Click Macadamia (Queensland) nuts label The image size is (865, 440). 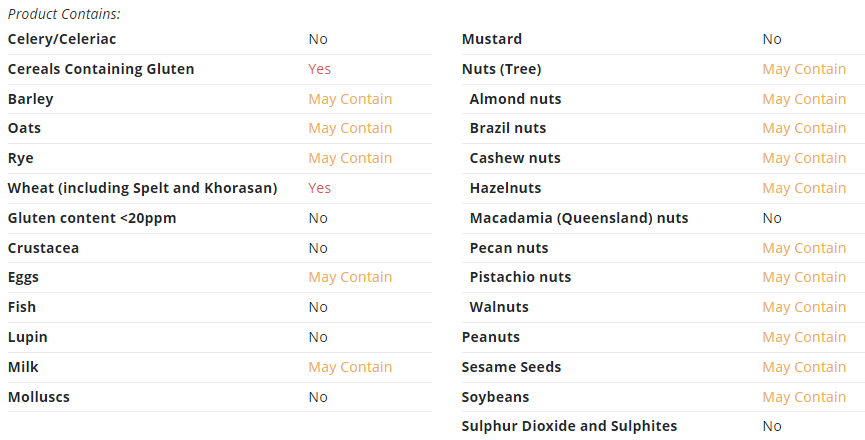pyautogui.click(x=579, y=218)
